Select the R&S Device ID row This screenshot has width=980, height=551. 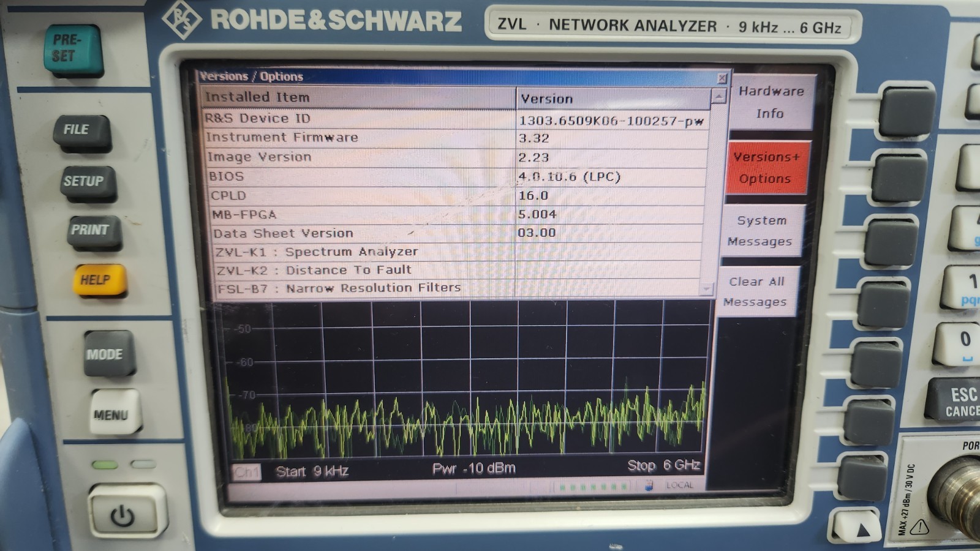point(456,119)
